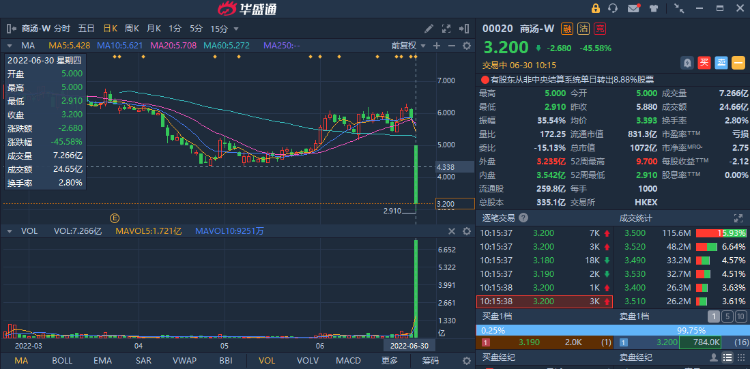Viewport: 750px width, 369px height.
Task: Select the drawing pencil tool
Action: [x=429, y=29]
